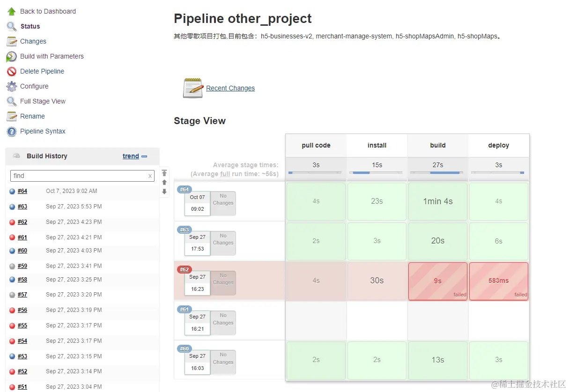This screenshot has height=392, width=569.
Task: Click the build stage average time bar
Action: point(437,173)
